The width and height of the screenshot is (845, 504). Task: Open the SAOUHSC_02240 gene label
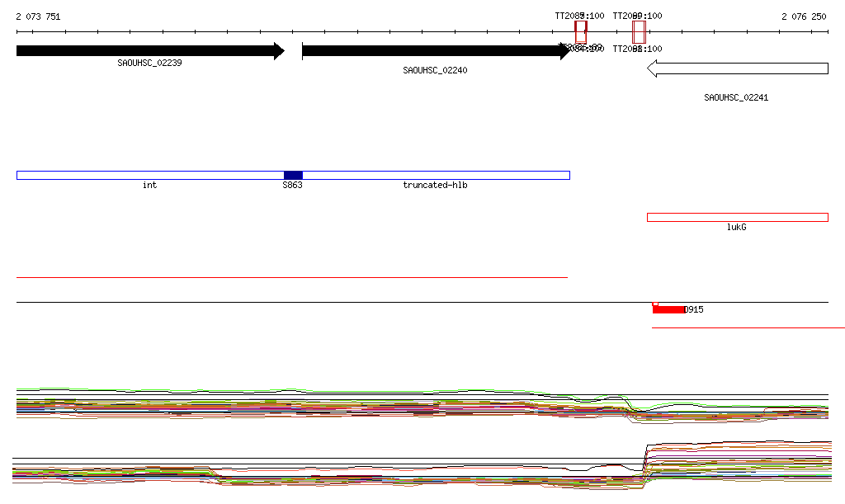(435, 70)
